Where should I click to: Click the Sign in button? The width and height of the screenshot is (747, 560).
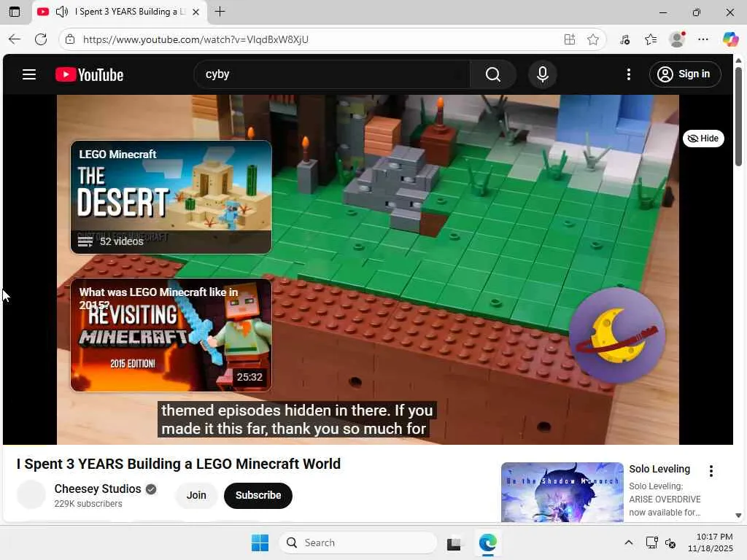pyautogui.click(x=684, y=74)
